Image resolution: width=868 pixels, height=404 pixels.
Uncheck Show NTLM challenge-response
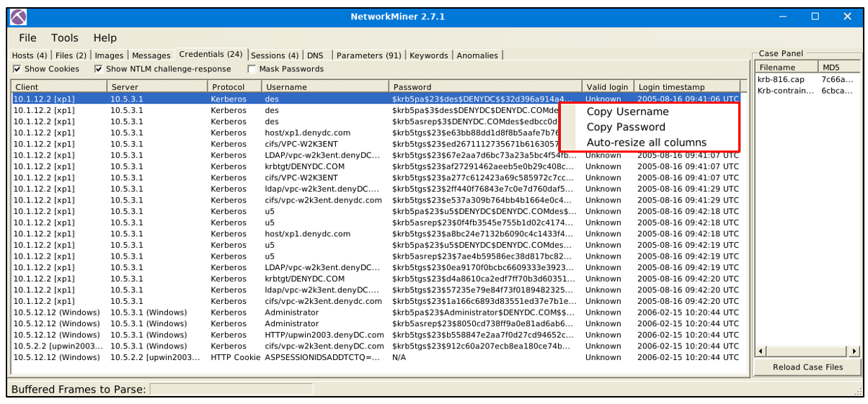[99, 69]
